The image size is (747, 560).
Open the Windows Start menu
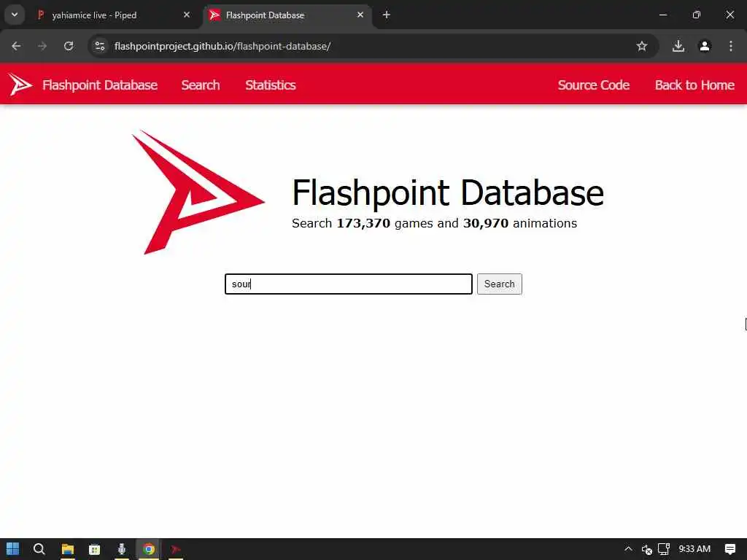[x=13, y=549]
